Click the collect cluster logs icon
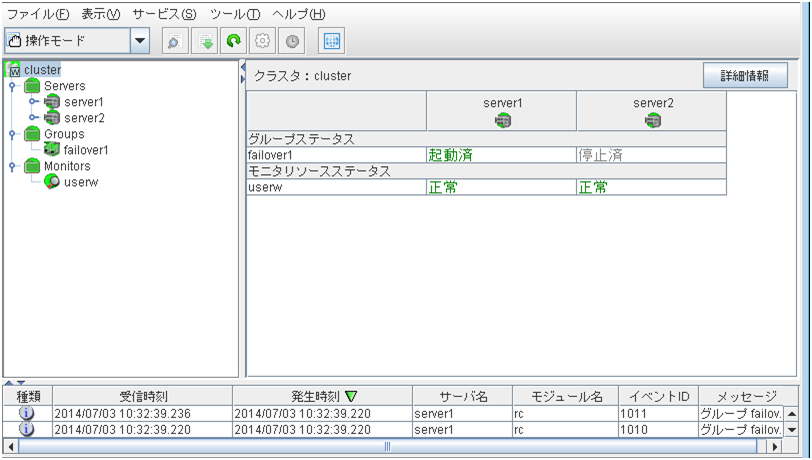Screen dimensions: 812x460 pyautogui.click(x=204, y=42)
